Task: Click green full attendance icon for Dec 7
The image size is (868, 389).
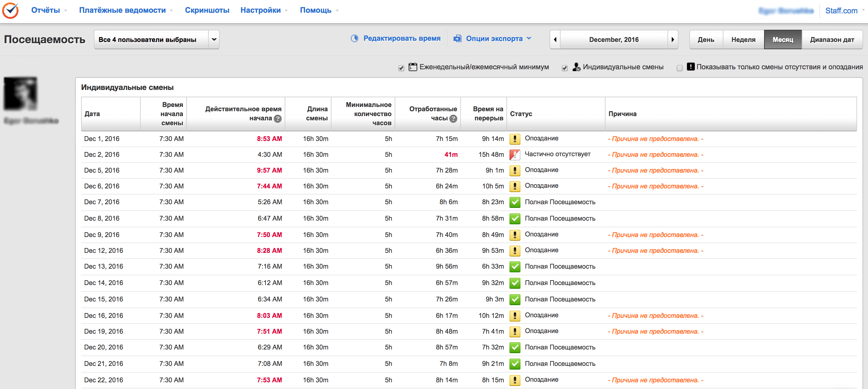Action: pyautogui.click(x=515, y=202)
